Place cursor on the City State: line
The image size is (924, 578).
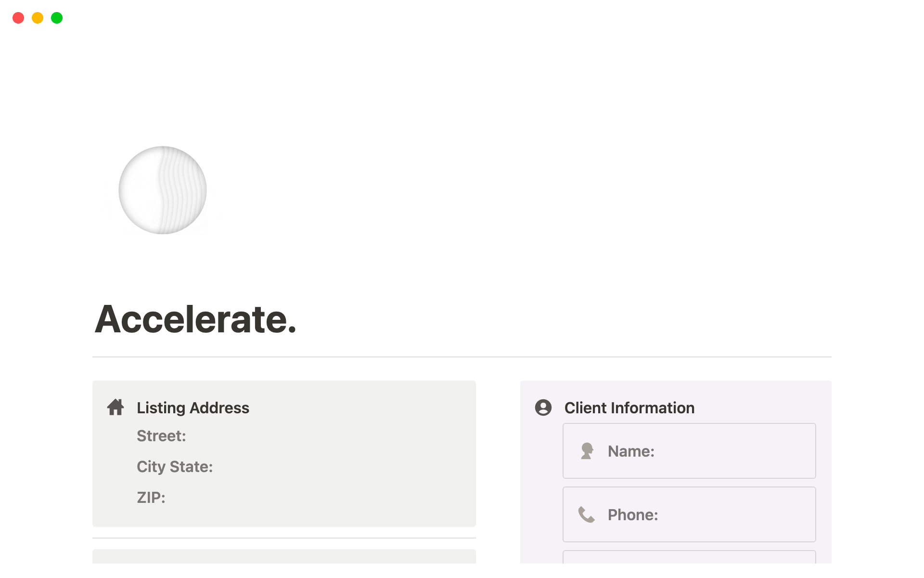click(175, 467)
